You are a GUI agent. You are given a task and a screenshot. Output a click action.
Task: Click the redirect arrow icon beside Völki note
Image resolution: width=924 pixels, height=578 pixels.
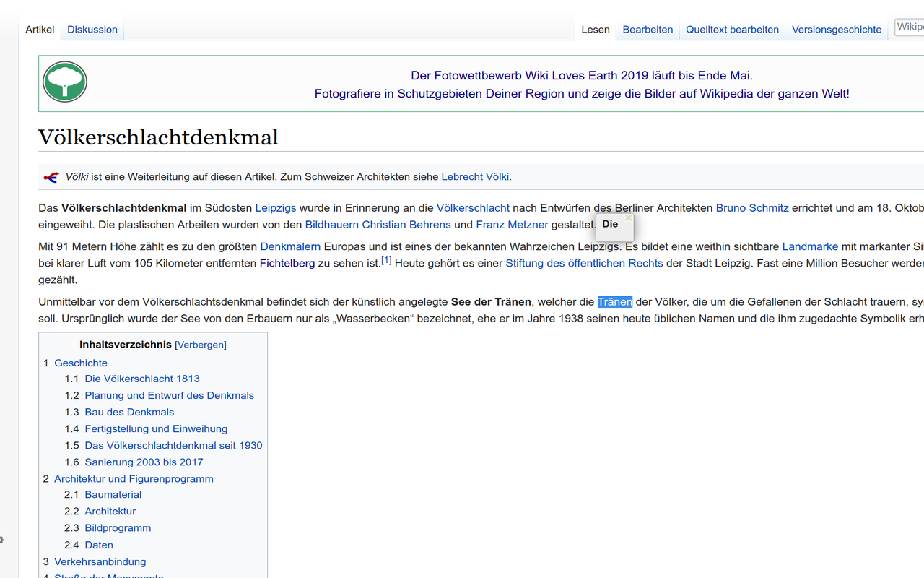click(51, 177)
